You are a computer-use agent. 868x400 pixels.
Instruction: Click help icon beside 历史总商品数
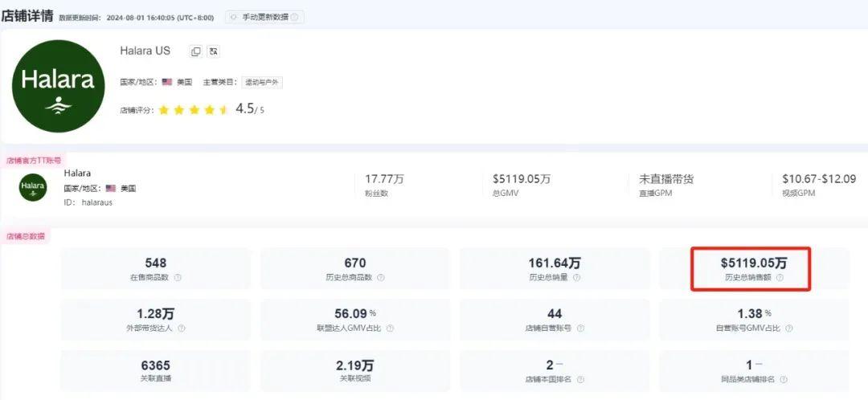coord(380,278)
